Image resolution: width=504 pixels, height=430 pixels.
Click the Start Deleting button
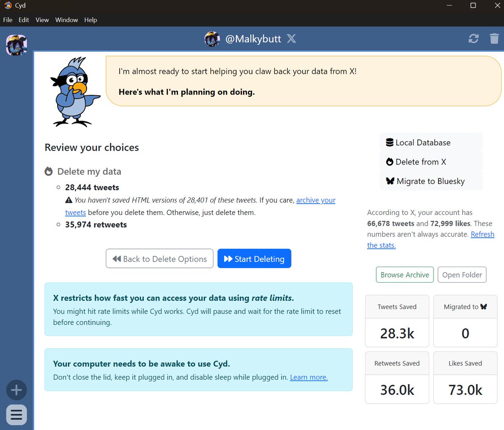(254, 259)
